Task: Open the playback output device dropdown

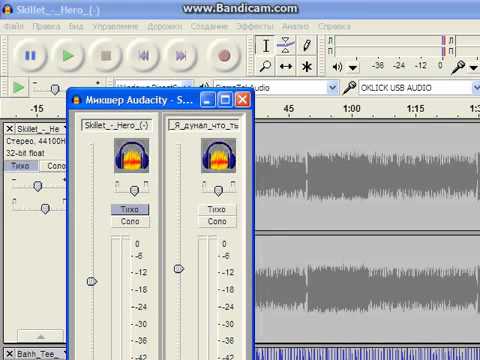Action: 332,88
